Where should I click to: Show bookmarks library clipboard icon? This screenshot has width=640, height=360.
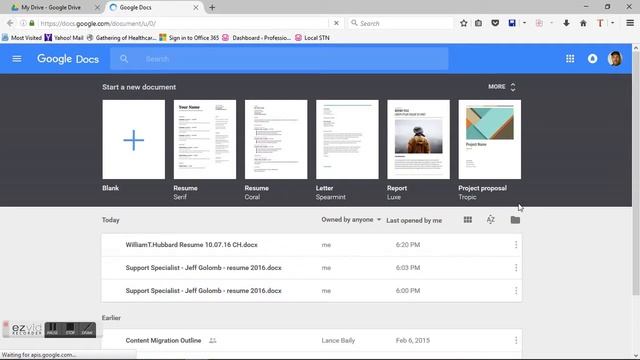(x=478, y=23)
